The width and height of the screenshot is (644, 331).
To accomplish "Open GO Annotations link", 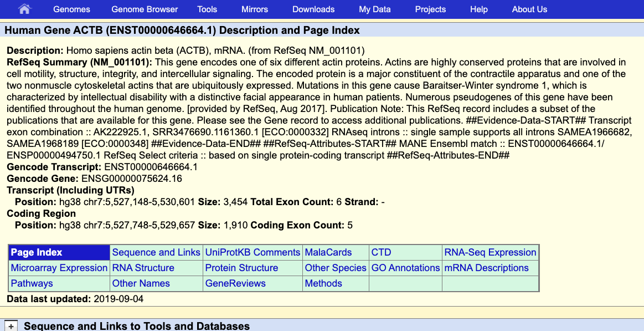I will point(405,268).
